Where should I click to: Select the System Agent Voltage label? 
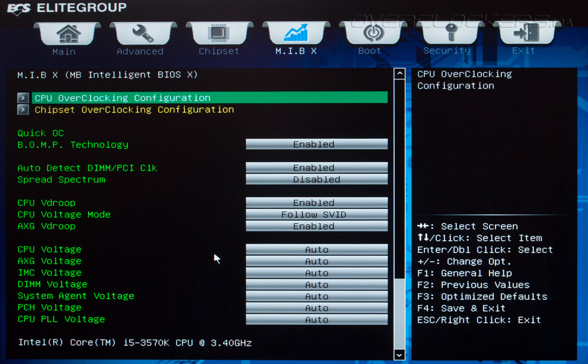point(76,296)
